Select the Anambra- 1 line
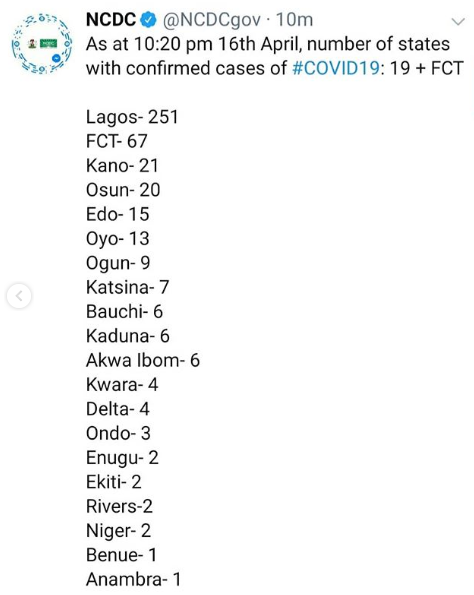This screenshot has height=595, width=474. 133,579
